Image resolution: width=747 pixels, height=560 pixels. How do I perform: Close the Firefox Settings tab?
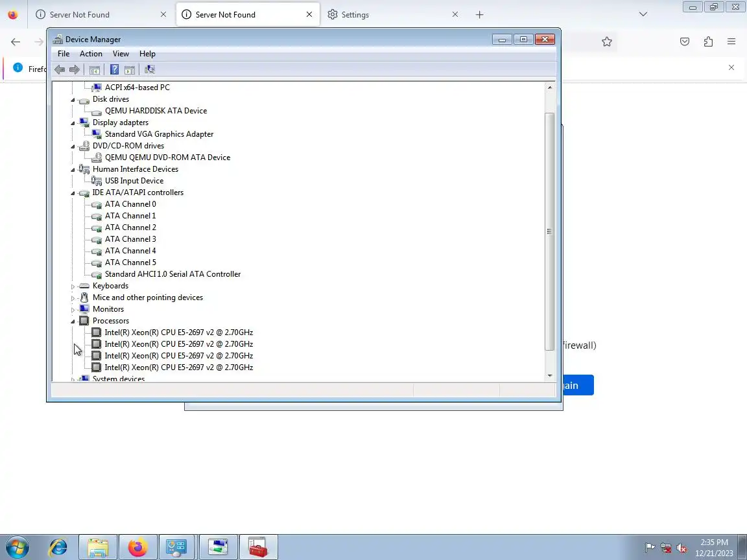(455, 14)
